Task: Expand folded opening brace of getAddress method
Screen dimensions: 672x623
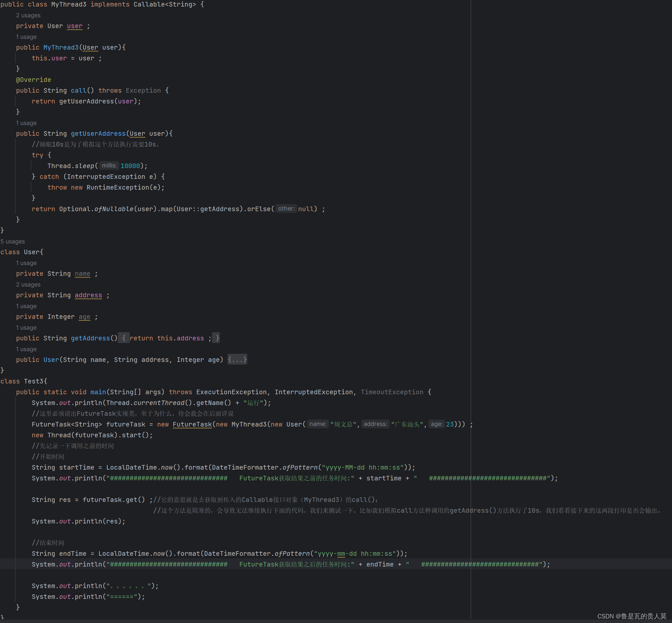Action: (123, 338)
